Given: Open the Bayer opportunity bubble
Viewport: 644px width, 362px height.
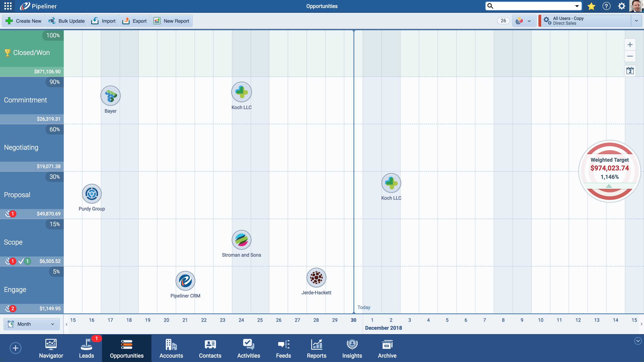Looking at the screenshot, I should [x=111, y=96].
